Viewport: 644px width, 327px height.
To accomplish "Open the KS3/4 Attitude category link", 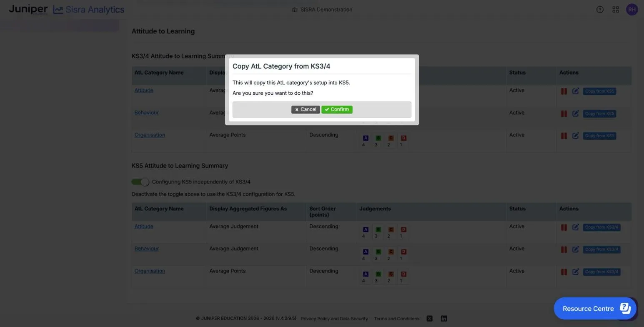I will coord(144,91).
